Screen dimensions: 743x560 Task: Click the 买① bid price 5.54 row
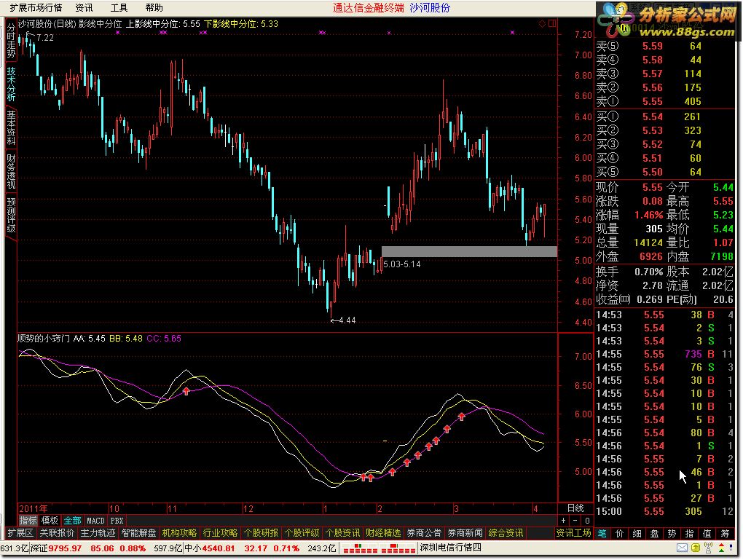coord(665,117)
